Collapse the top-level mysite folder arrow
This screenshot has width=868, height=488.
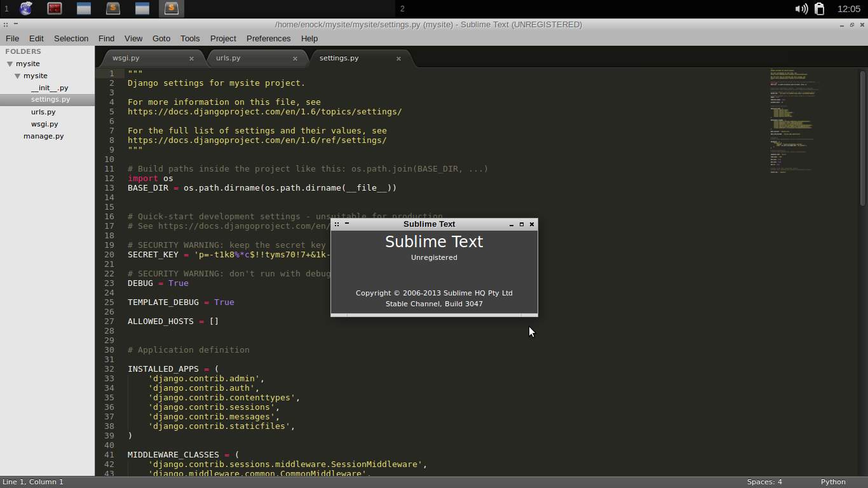tap(10, 64)
